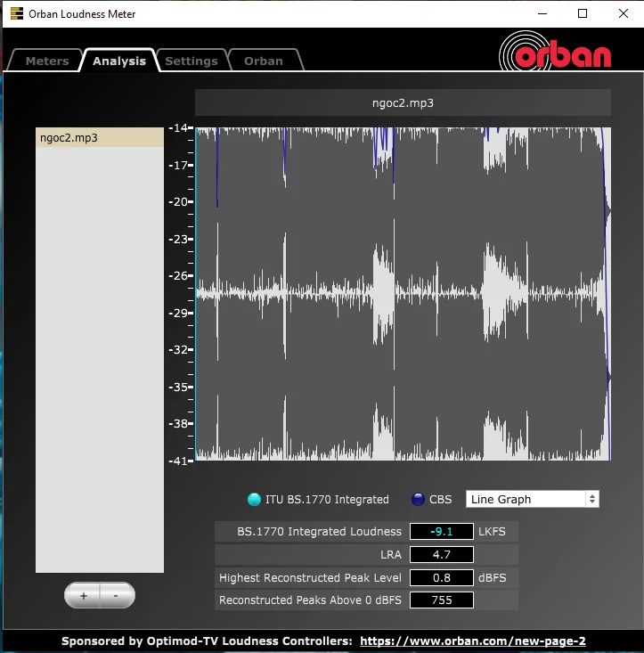Click the Highest Reconstructed Peak Level value
Viewport: 644px width, 653px height.
tap(441, 577)
